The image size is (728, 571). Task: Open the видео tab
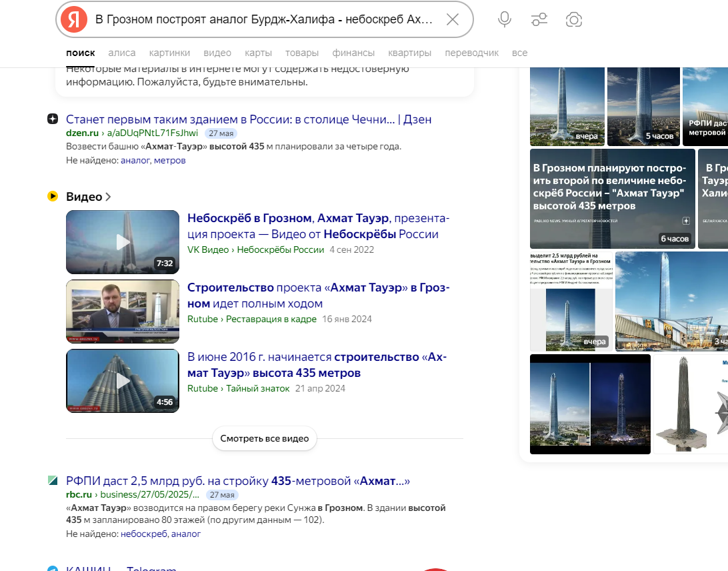pyautogui.click(x=217, y=53)
